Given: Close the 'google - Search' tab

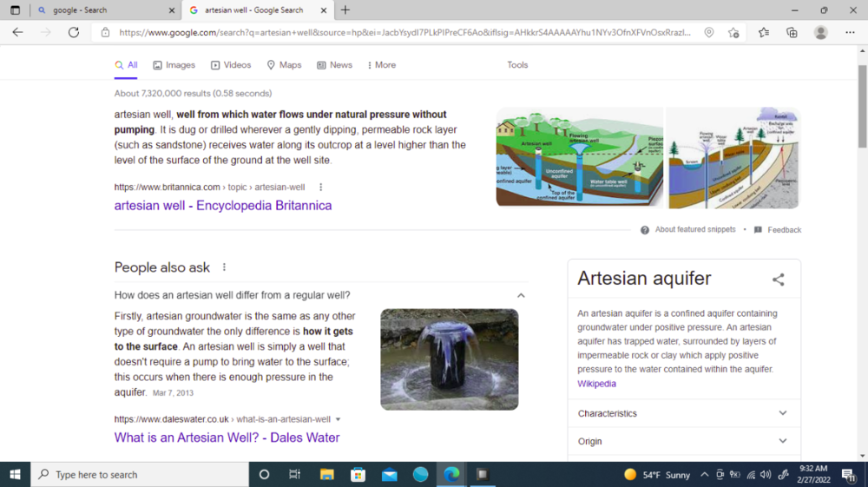Looking at the screenshot, I should tap(172, 10).
